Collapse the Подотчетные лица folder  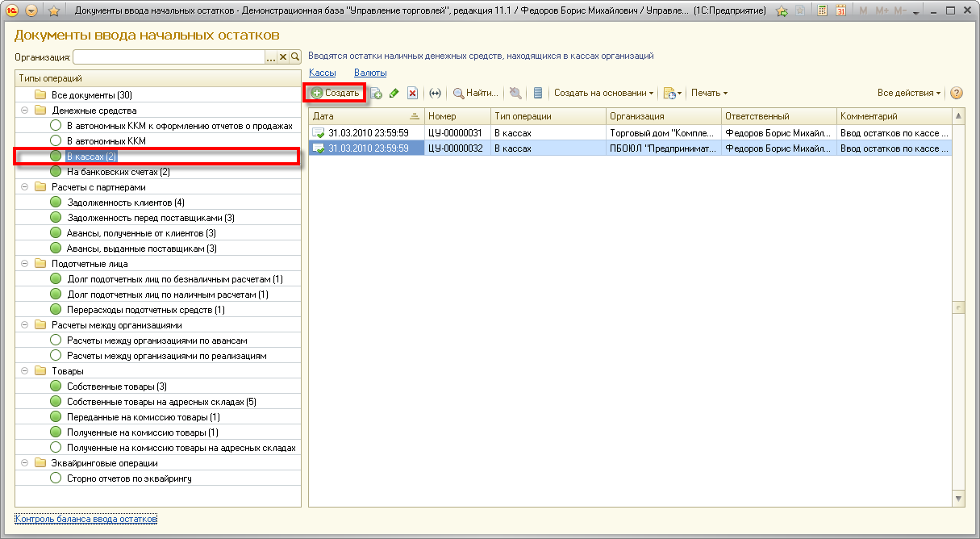(x=24, y=264)
